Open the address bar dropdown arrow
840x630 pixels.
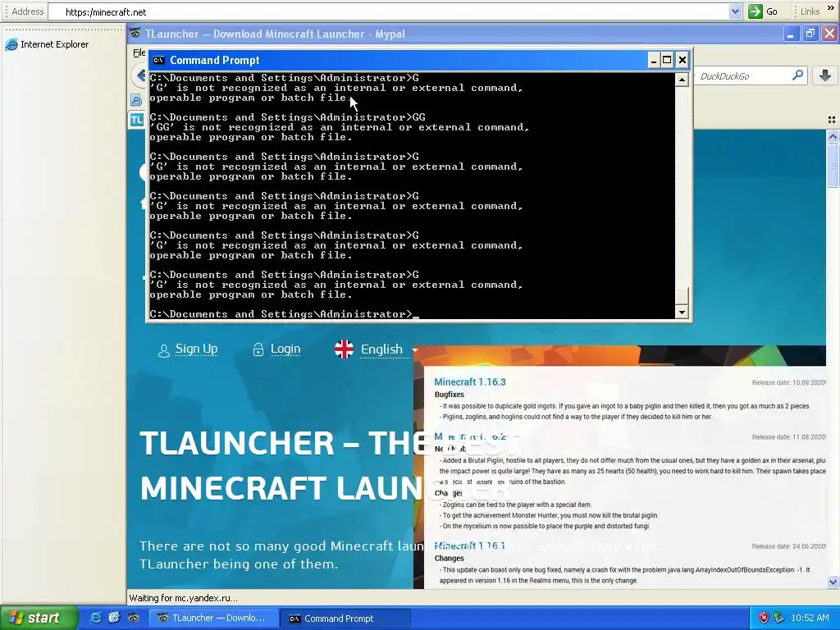[735, 11]
